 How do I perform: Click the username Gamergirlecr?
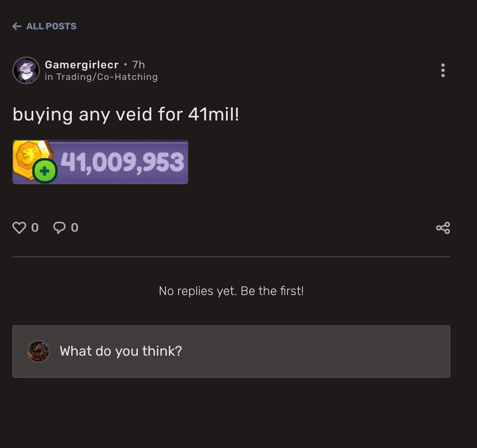(x=82, y=64)
